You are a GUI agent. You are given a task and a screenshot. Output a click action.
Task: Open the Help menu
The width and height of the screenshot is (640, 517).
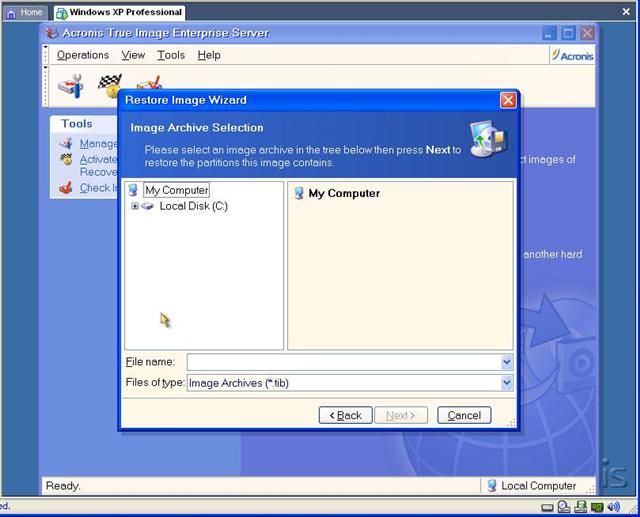[x=209, y=55]
